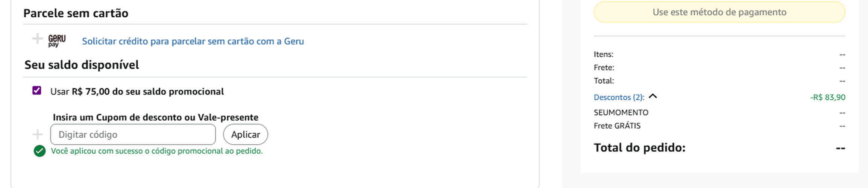Image resolution: width=868 pixels, height=188 pixels.
Task: Click the Aplicar button
Action: [x=246, y=134]
